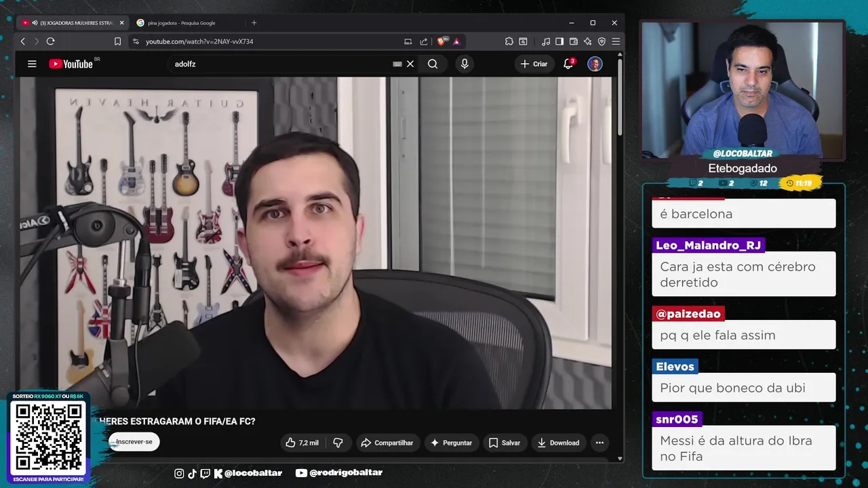Open the extensions puzzle icon

(x=509, y=41)
